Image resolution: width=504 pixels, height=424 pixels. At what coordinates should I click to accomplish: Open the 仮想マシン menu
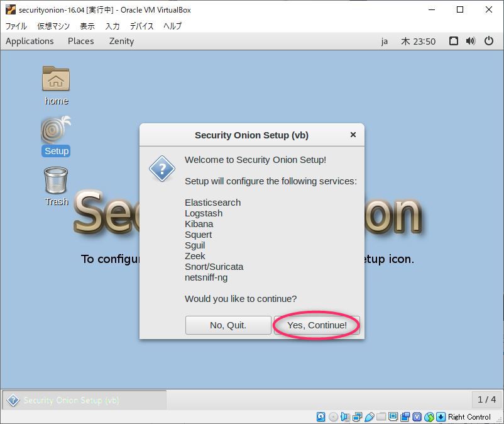click(x=53, y=26)
